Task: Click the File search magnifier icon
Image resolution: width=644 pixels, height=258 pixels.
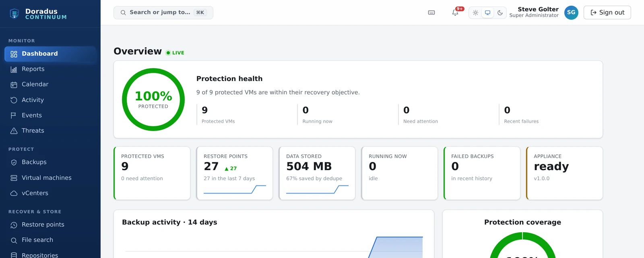Action: pos(14,240)
